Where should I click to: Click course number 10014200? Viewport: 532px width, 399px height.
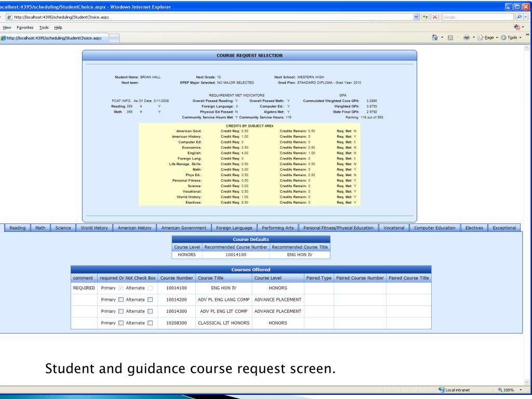(x=177, y=300)
